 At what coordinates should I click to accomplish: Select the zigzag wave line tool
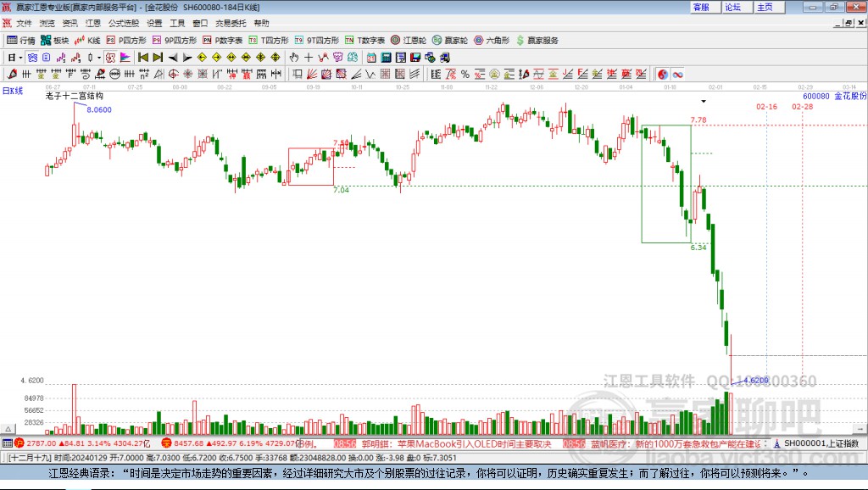370,75
